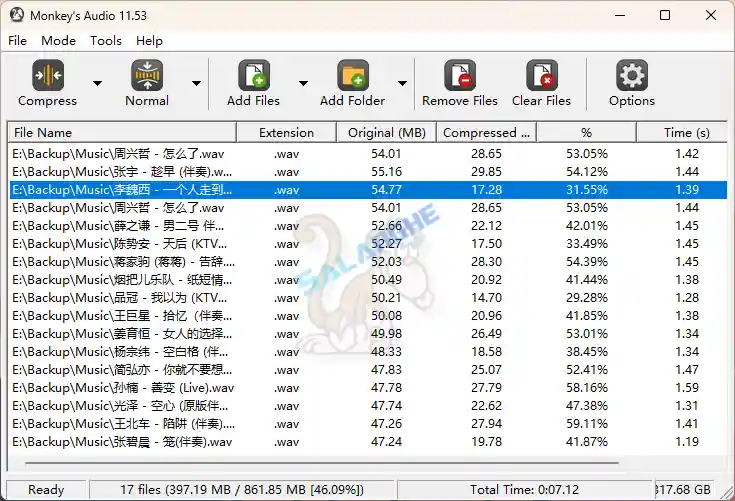Viewport: 735px width, 501px height.
Task: Open the Help menu
Action: 149,41
